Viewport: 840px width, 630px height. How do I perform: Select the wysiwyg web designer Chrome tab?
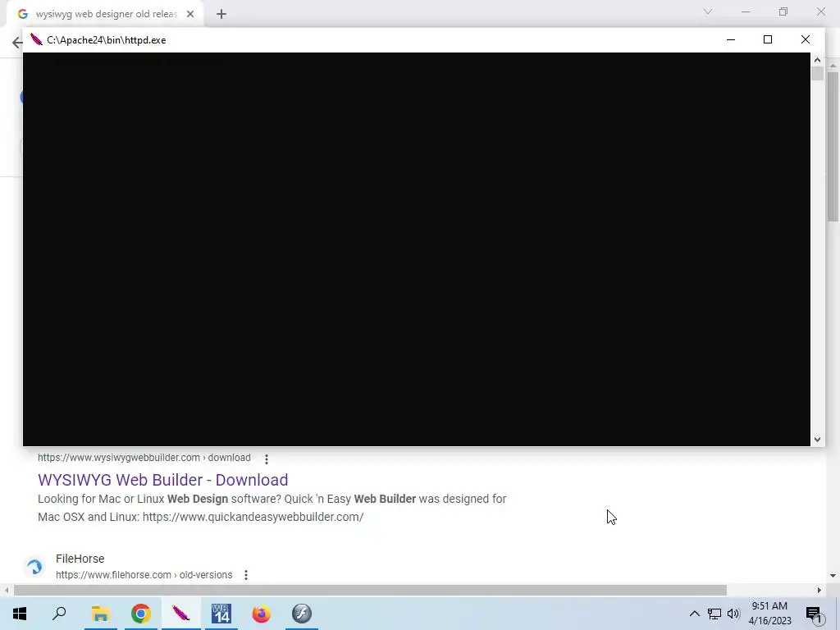106,14
